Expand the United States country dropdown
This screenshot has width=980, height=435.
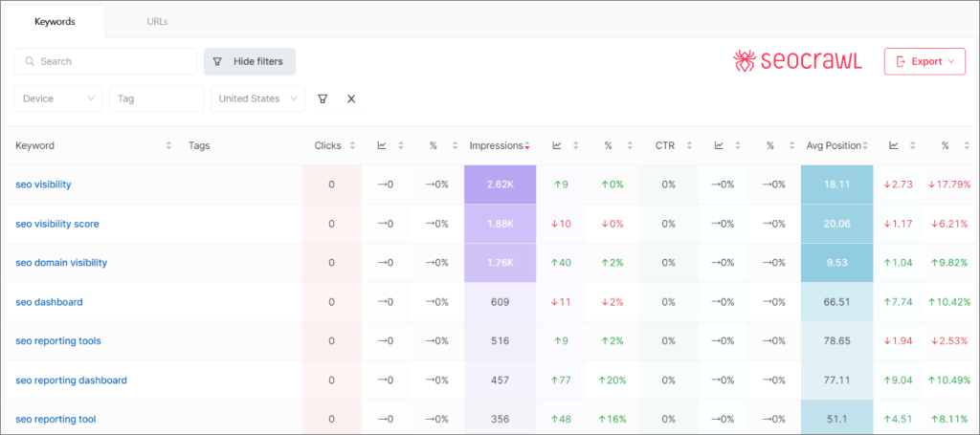point(257,98)
